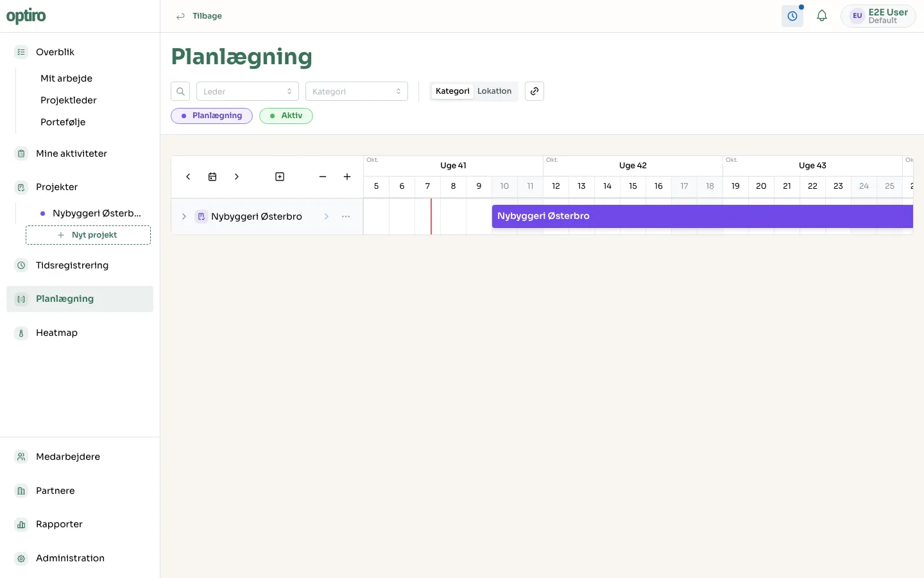
Task: Click the add-box plus square icon
Action: [x=280, y=177]
